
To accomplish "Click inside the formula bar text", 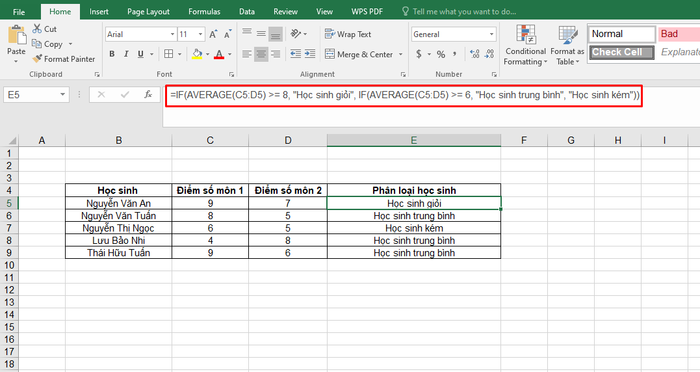I will coord(404,95).
